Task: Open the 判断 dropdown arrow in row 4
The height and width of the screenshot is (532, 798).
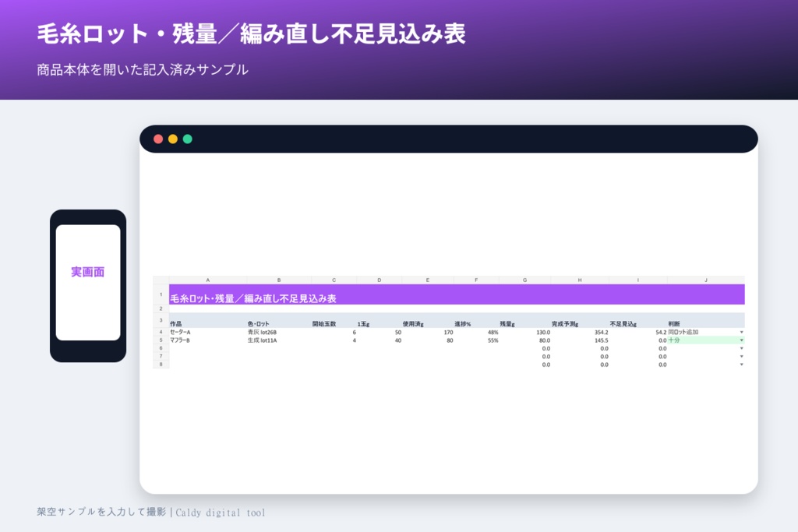Action: 741,332
